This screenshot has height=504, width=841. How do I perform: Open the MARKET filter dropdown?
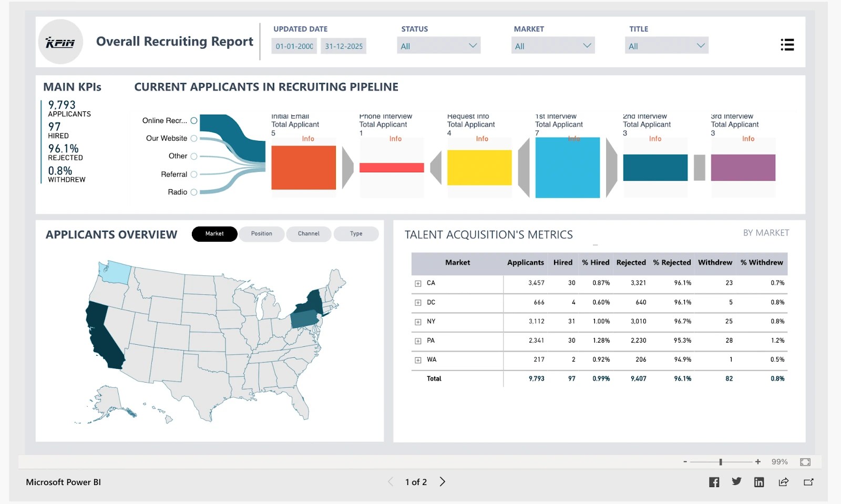point(552,45)
